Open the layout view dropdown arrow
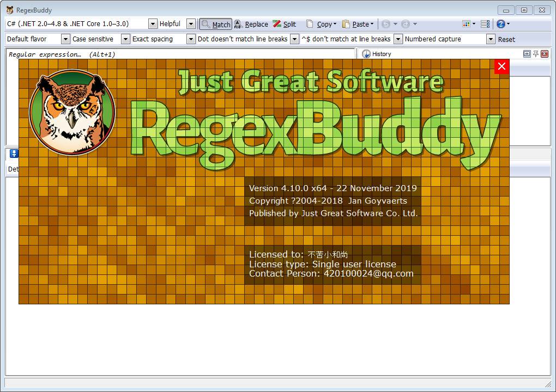Viewport: 556px width, 392px height. [474, 24]
